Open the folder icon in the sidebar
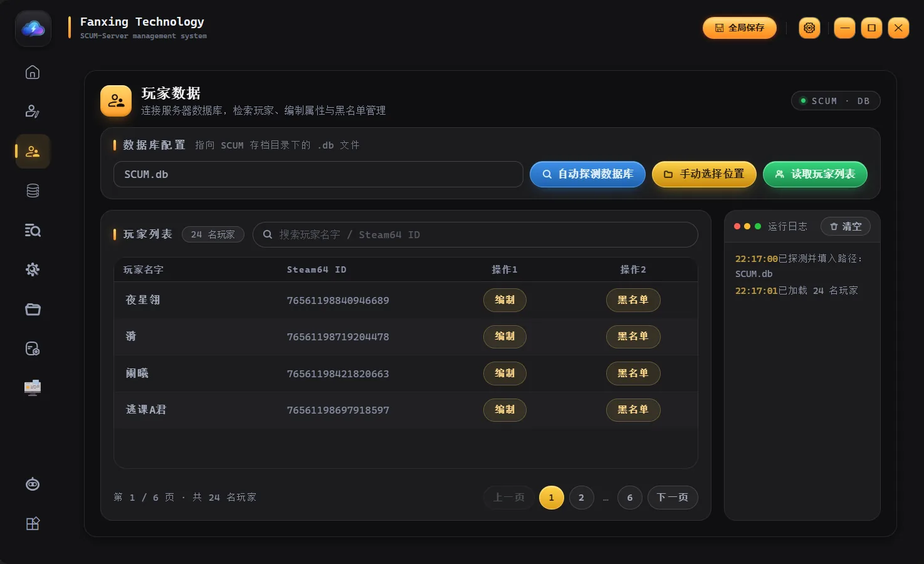Screen dimensions: 924x564 (33, 309)
